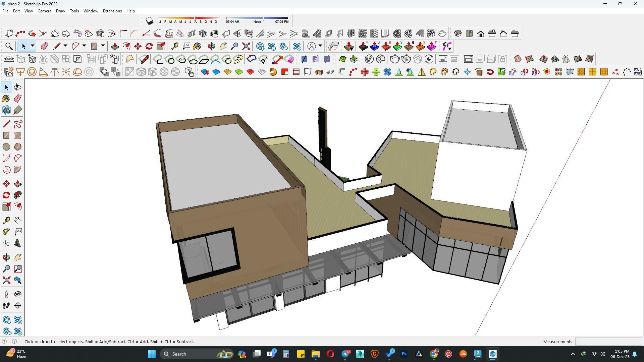
Task: Select the pink Eraser tool in left toolbar
Action: 18,99
